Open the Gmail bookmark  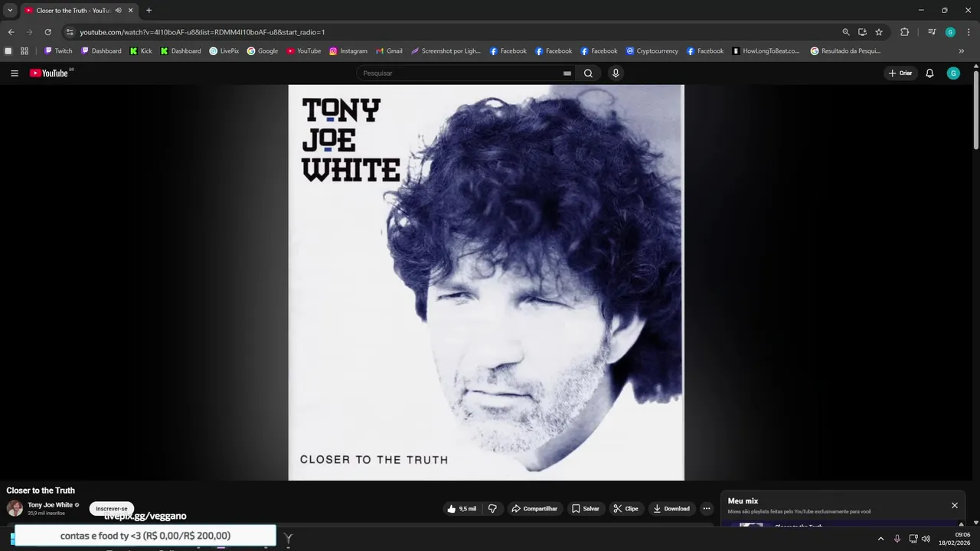point(389,51)
